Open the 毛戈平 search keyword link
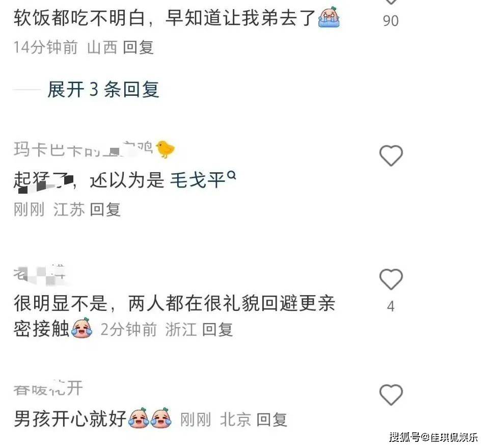 click(198, 180)
